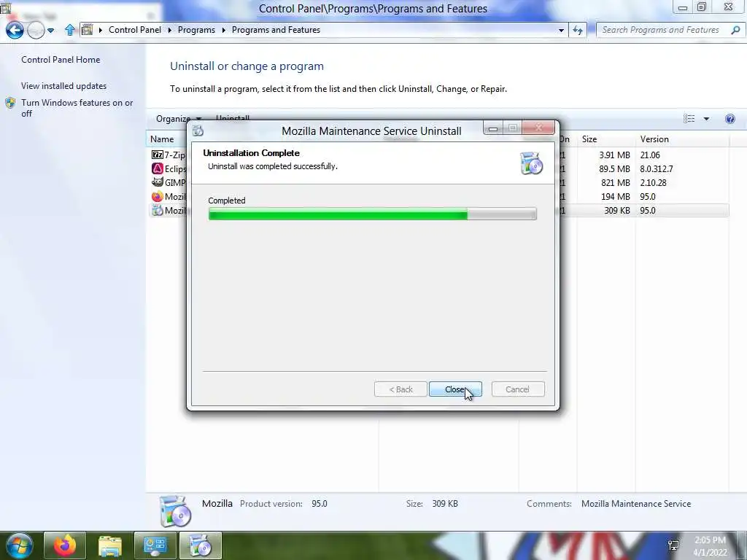Click the 89.5 MB size cell
This screenshot has width=747, height=560.
pyautogui.click(x=614, y=168)
